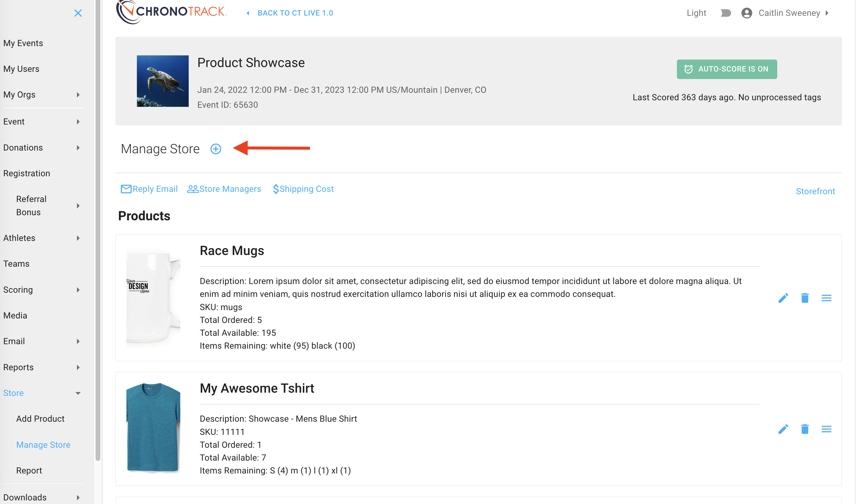Delete My Awesome Tshirt with trash icon

point(805,429)
